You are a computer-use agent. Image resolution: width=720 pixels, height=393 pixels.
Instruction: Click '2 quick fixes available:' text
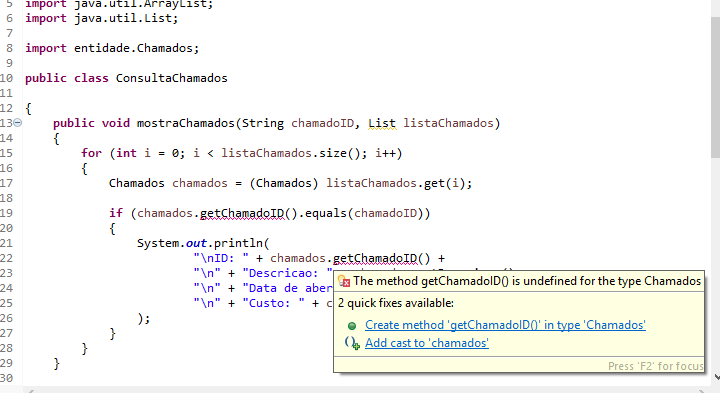(x=396, y=303)
